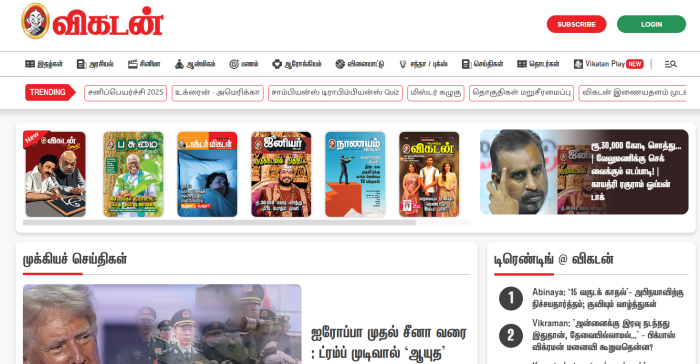Click the முக்கியச் செய்திகள் section heading
Viewport: 700px width, 364px height.
tap(75, 259)
